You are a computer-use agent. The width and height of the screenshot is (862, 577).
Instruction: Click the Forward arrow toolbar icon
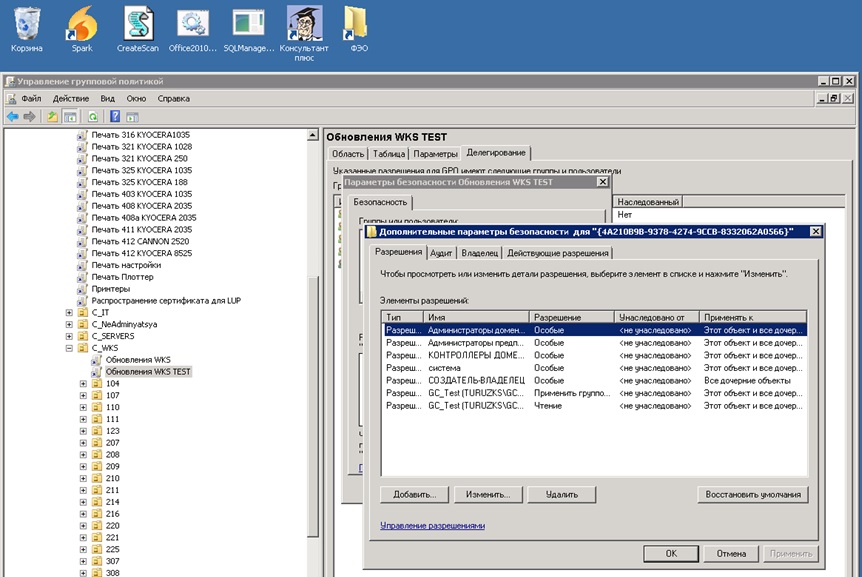click(x=30, y=116)
